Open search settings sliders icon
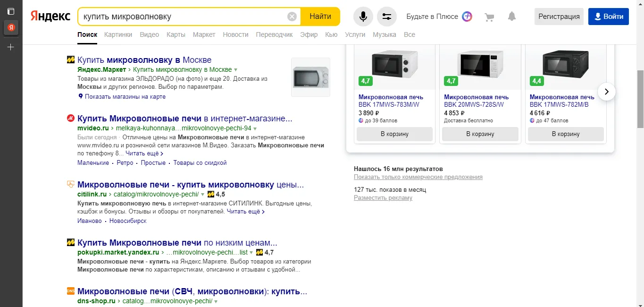Image resolution: width=644 pixels, height=307 pixels. click(x=387, y=17)
